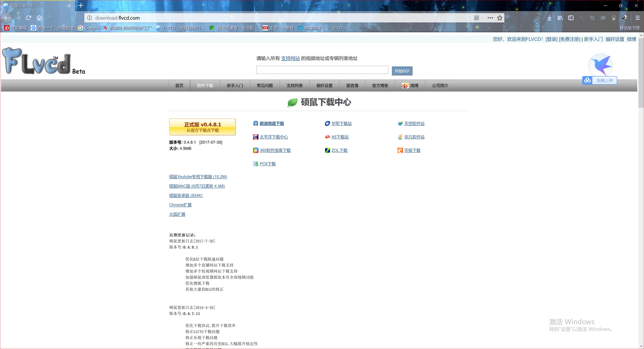Viewport: 644px width, 349px height.
Task: Click the ZOL icon next to ZOL下载
Action: [327, 150]
